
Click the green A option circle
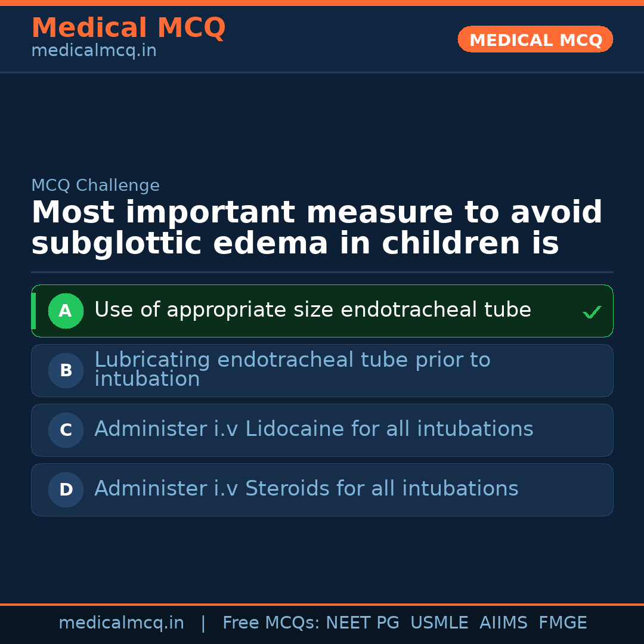66,311
